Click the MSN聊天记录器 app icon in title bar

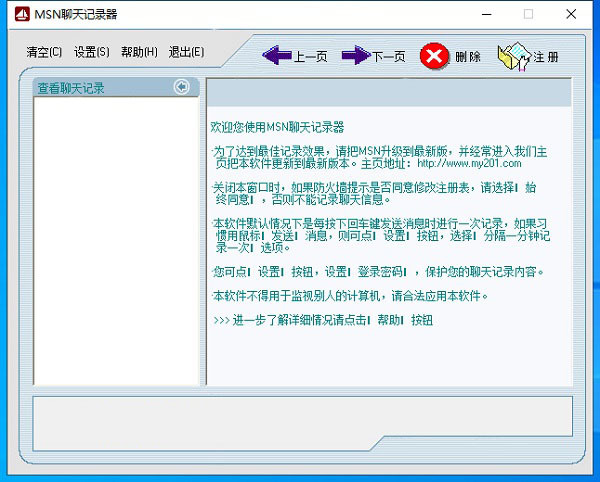tap(22, 15)
